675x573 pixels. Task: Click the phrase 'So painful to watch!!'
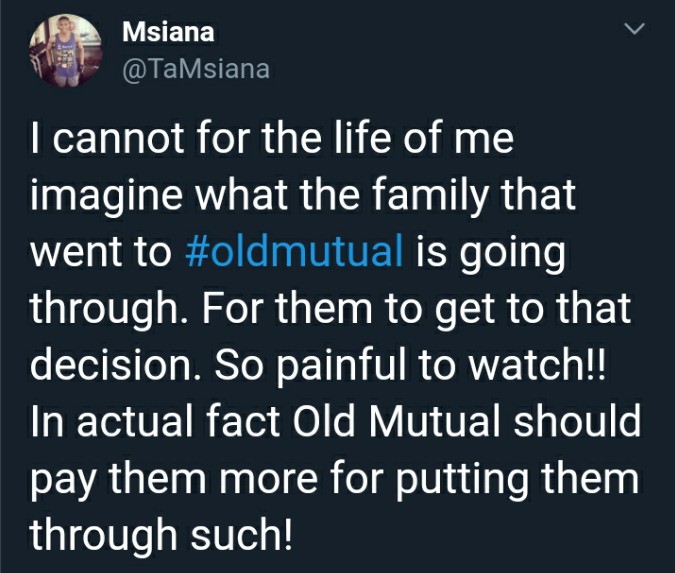(410, 366)
